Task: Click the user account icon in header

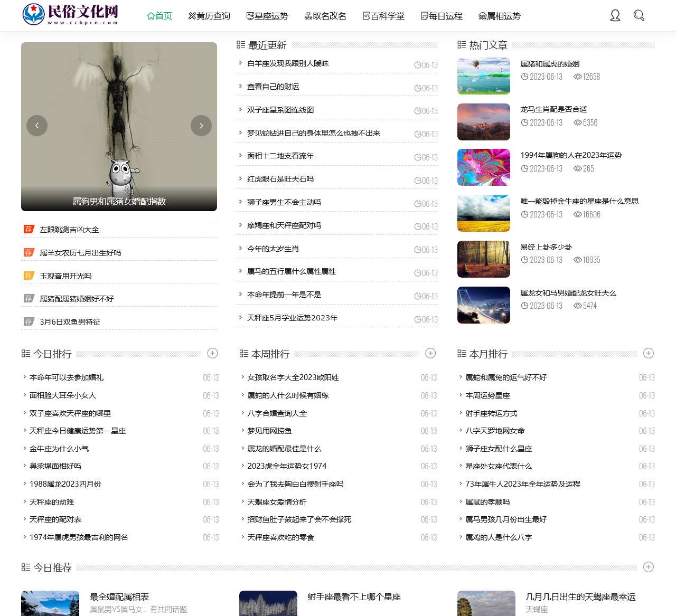Action: [x=615, y=15]
